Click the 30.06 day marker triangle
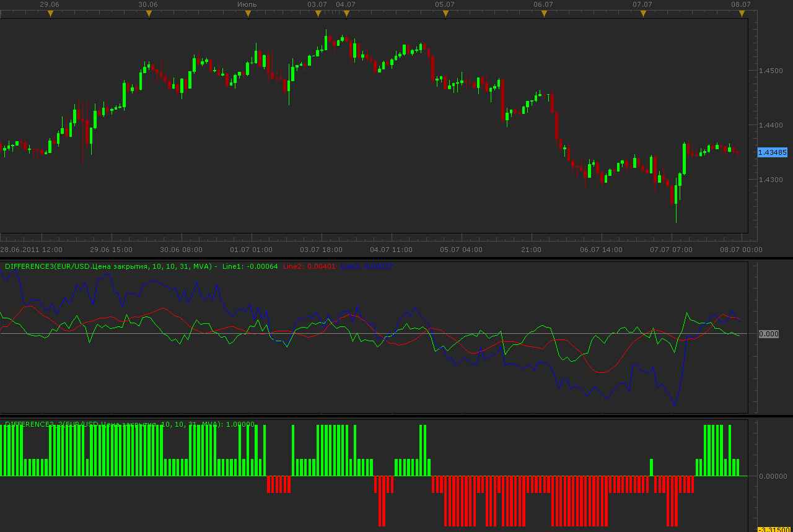This screenshot has height=532, width=793. [149, 14]
